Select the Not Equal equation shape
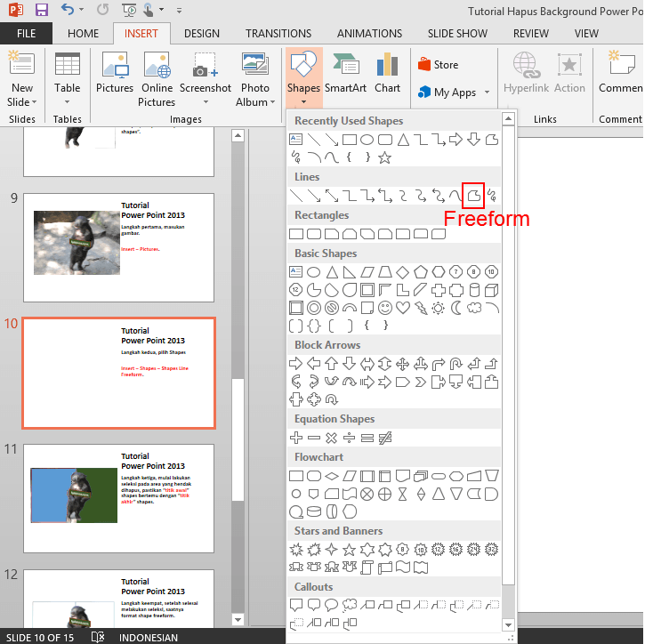This screenshot has width=661, height=644. point(385,438)
